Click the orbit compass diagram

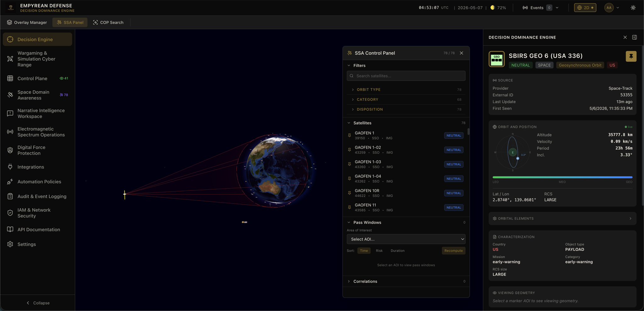pos(513,152)
